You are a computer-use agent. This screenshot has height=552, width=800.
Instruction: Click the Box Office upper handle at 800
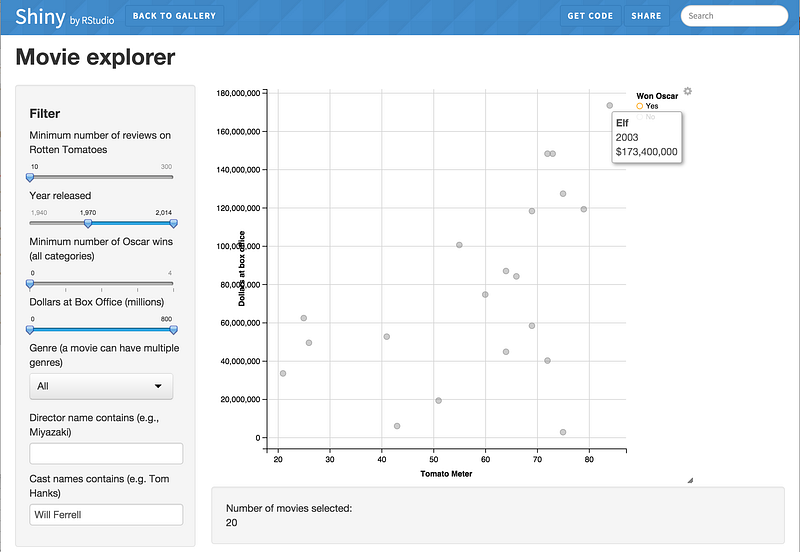click(x=173, y=330)
